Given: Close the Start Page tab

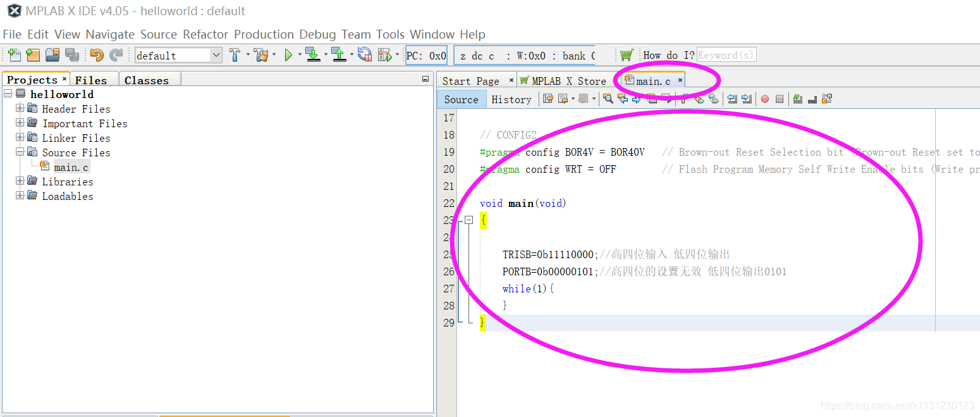Looking at the screenshot, I should 511,80.
